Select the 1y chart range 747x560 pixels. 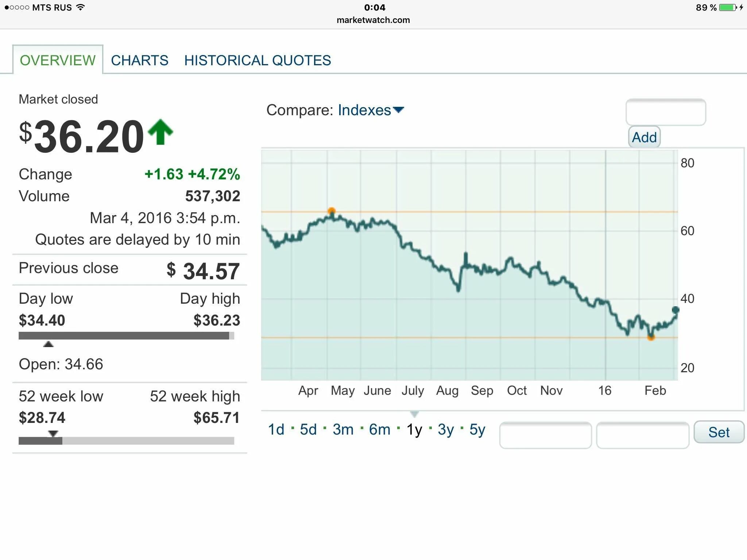point(414,430)
